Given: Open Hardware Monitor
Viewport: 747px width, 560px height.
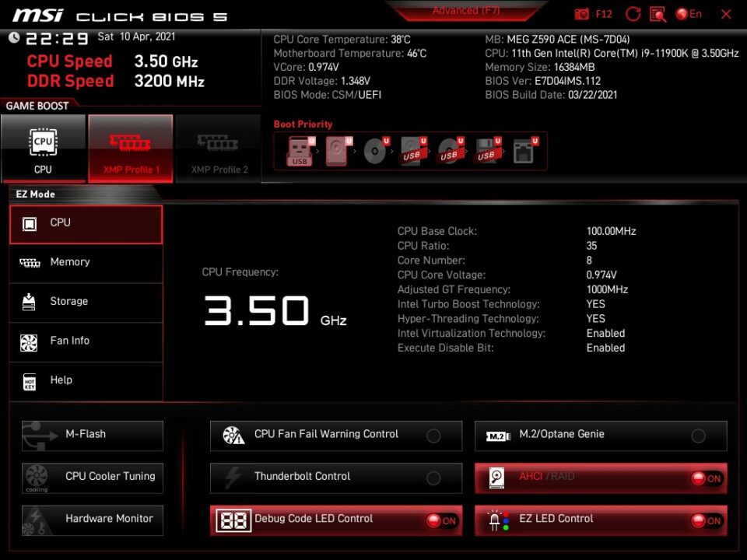Looking at the screenshot, I should [93, 520].
